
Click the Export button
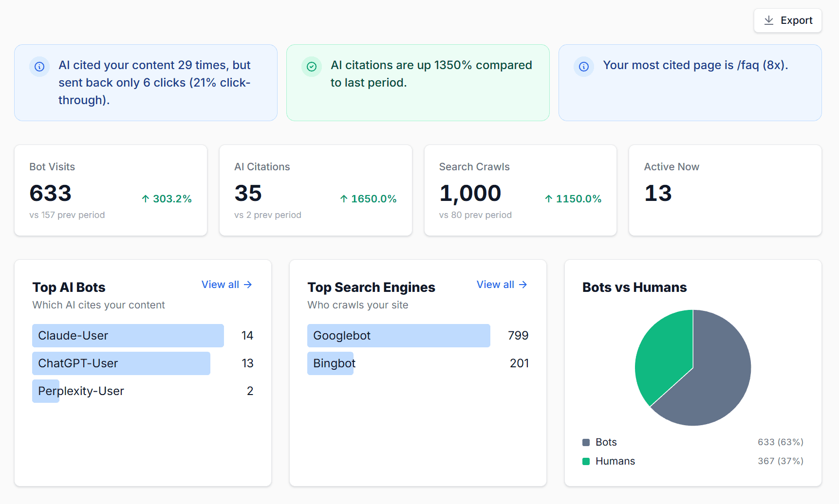tap(787, 20)
